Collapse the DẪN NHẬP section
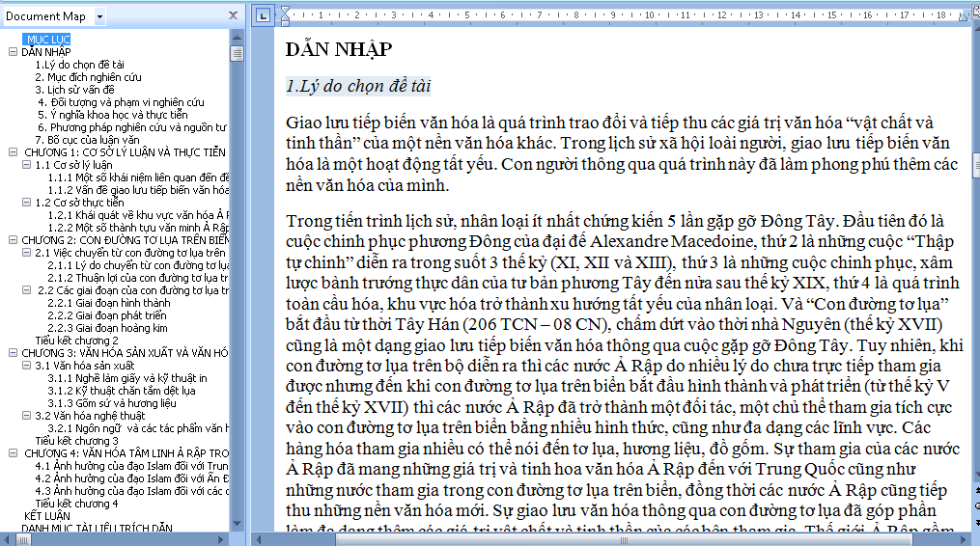Viewport: 980px width, 546px height. click(x=13, y=52)
